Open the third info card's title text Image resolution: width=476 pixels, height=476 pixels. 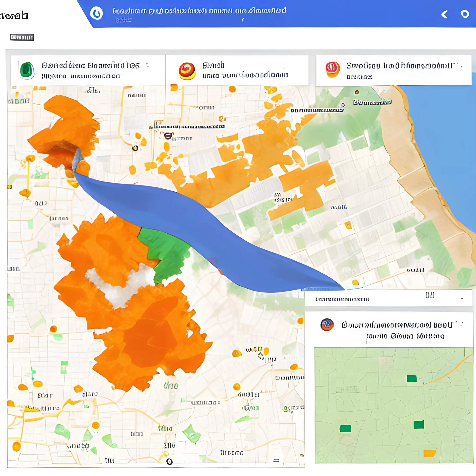[x=399, y=66]
